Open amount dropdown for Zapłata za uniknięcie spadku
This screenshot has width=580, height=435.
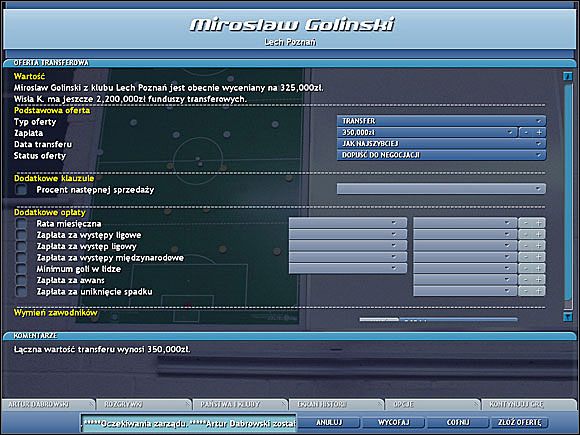465,291
